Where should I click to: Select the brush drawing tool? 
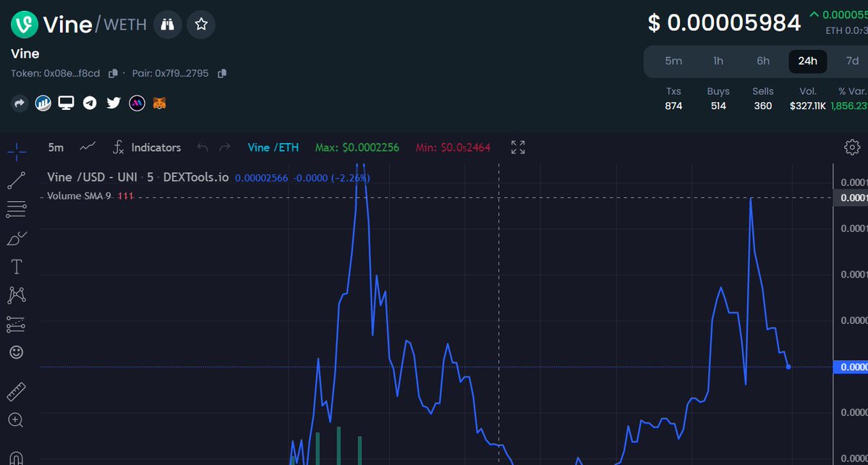(x=16, y=238)
